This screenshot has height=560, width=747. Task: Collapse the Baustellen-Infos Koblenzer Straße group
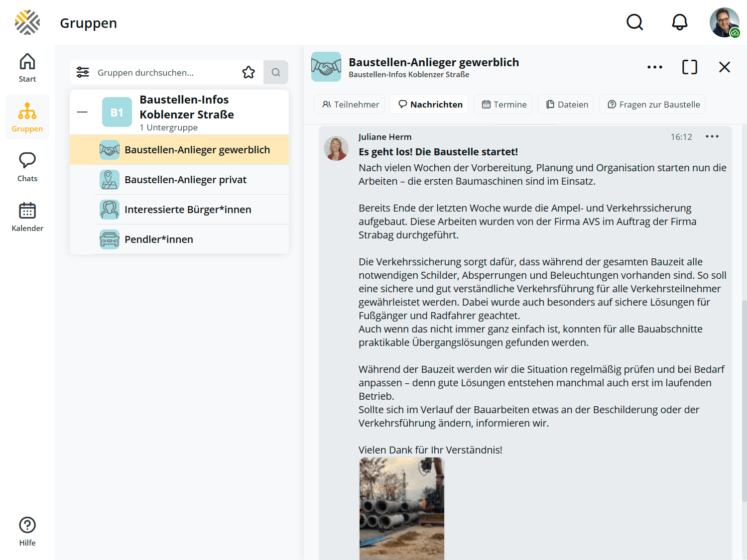(82, 112)
